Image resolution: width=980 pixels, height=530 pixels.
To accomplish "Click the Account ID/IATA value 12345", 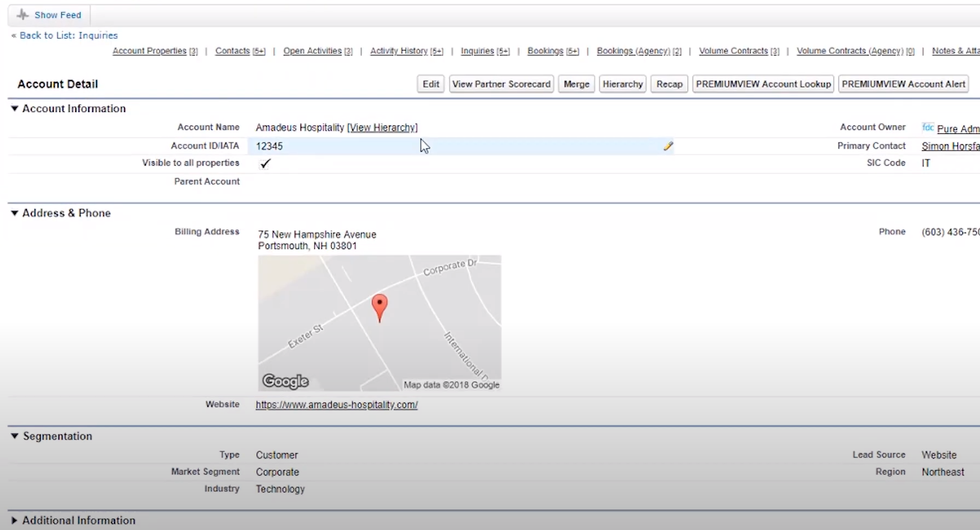I will click(269, 146).
